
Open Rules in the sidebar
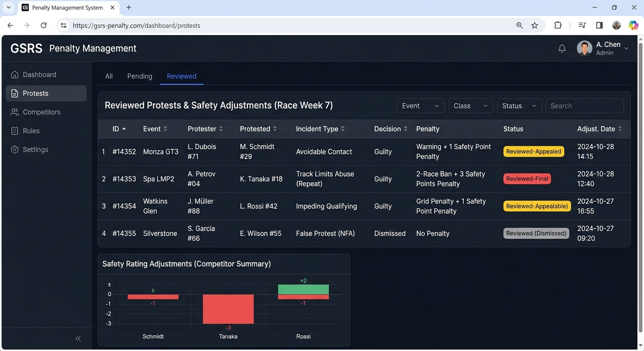46,131
